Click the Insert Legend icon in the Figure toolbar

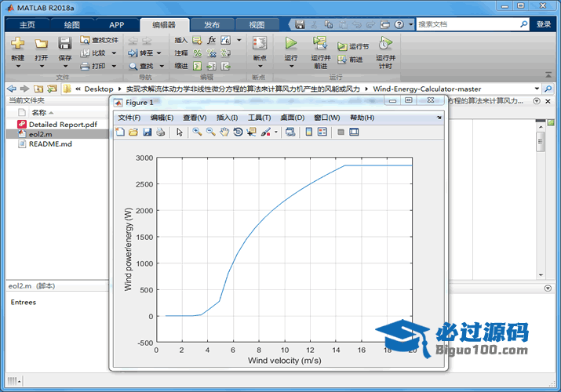322,132
